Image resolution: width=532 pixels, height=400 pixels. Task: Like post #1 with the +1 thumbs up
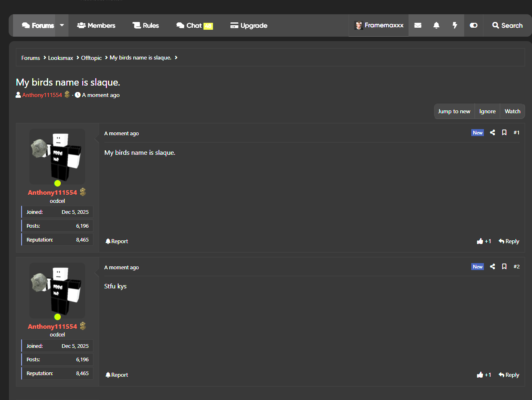(x=484, y=241)
